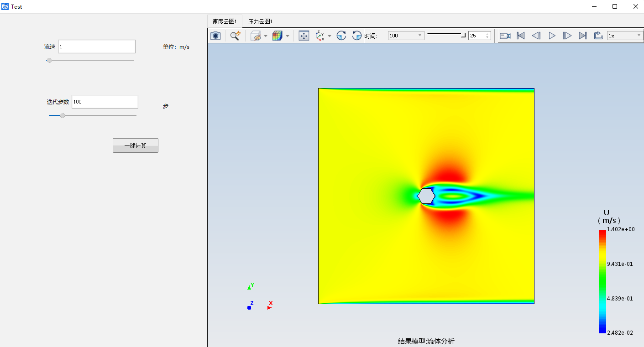Maximize the Test window
The width and height of the screenshot is (644, 347).
point(615,6)
